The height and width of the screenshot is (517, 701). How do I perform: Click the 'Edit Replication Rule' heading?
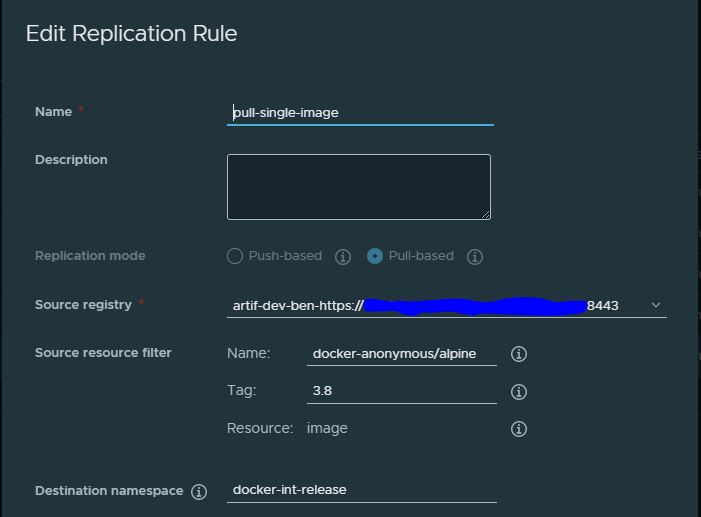[131, 34]
